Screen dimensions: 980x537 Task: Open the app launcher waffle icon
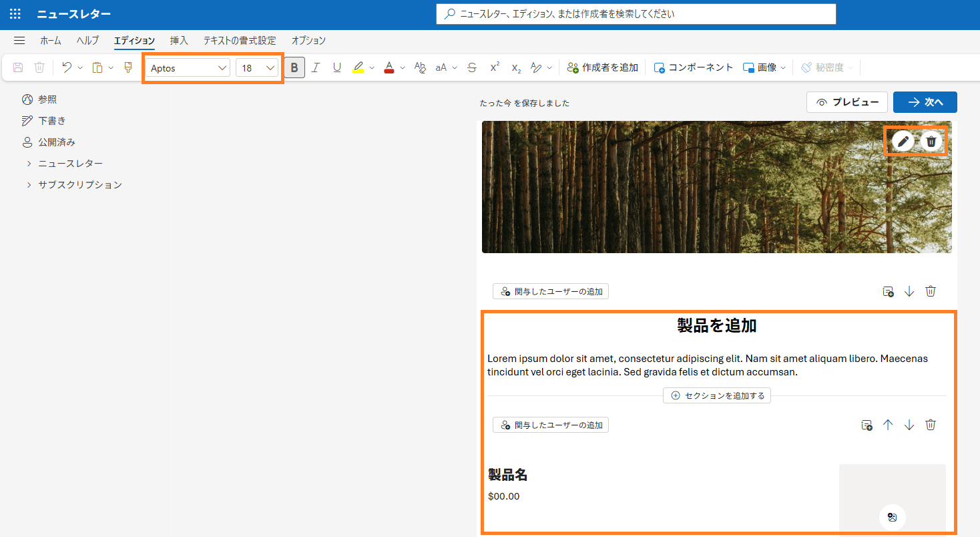click(15, 14)
